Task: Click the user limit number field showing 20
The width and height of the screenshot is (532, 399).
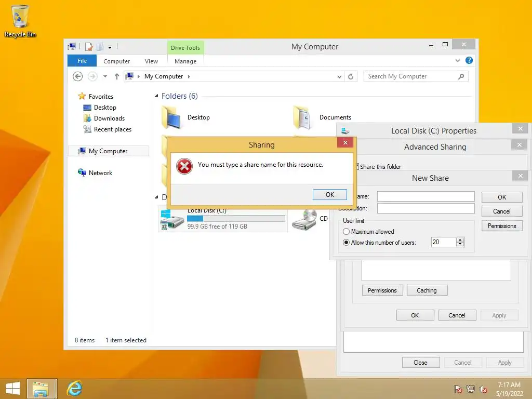Action: (x=444, y=242)
